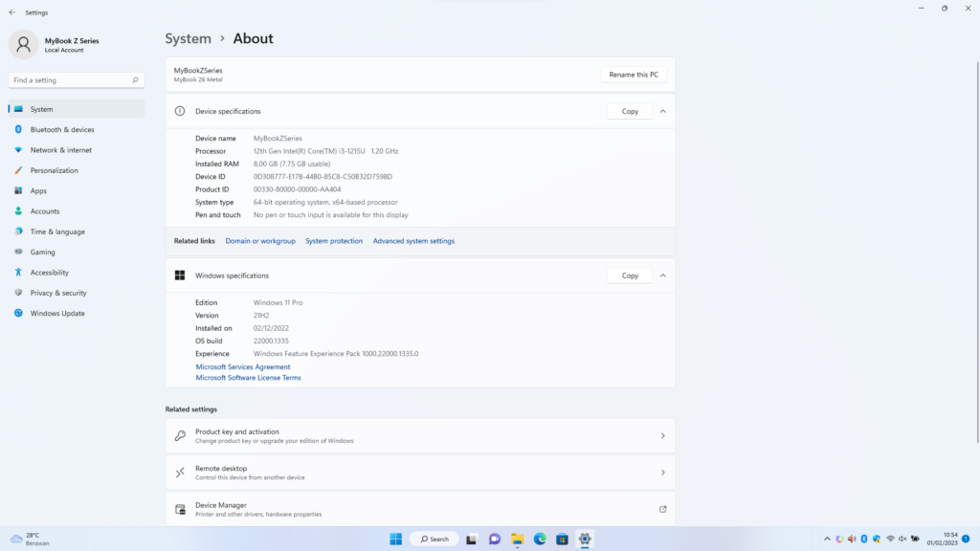Open Domain or workgroup link
The image size is (980, 551).
coord(260,241)
